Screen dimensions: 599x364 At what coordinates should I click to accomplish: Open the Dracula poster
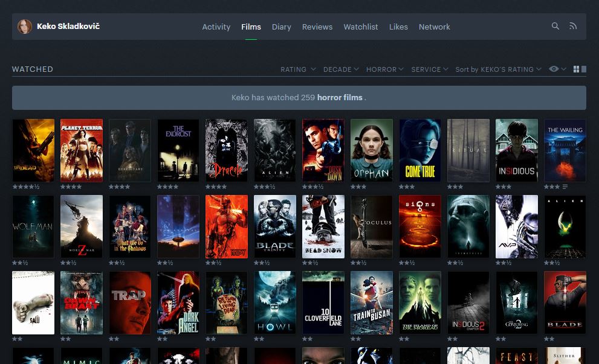(227, 150)
